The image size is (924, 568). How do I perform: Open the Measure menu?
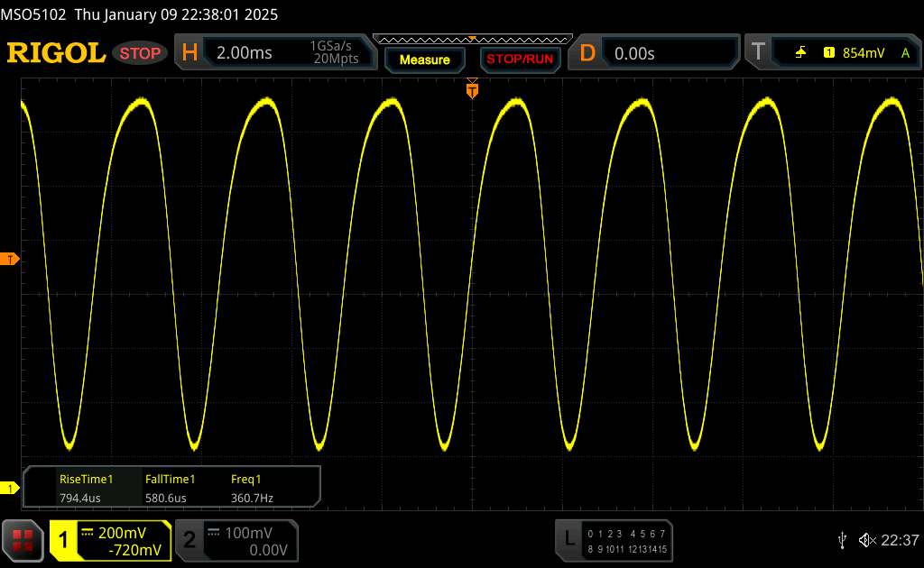click(424, 60)
